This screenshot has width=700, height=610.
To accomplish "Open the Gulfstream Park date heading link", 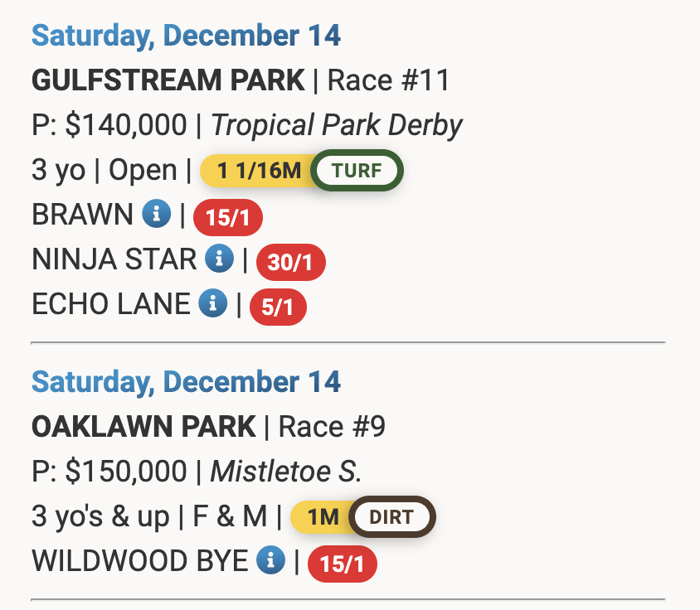I will (x=186, y=36).
